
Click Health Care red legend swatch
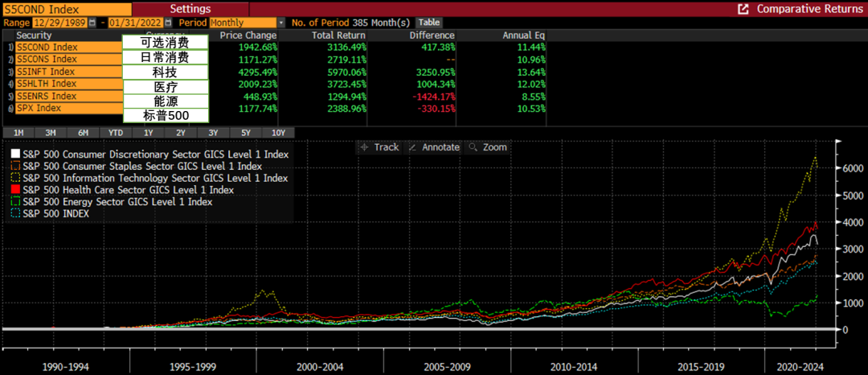[x=15, y=189]
